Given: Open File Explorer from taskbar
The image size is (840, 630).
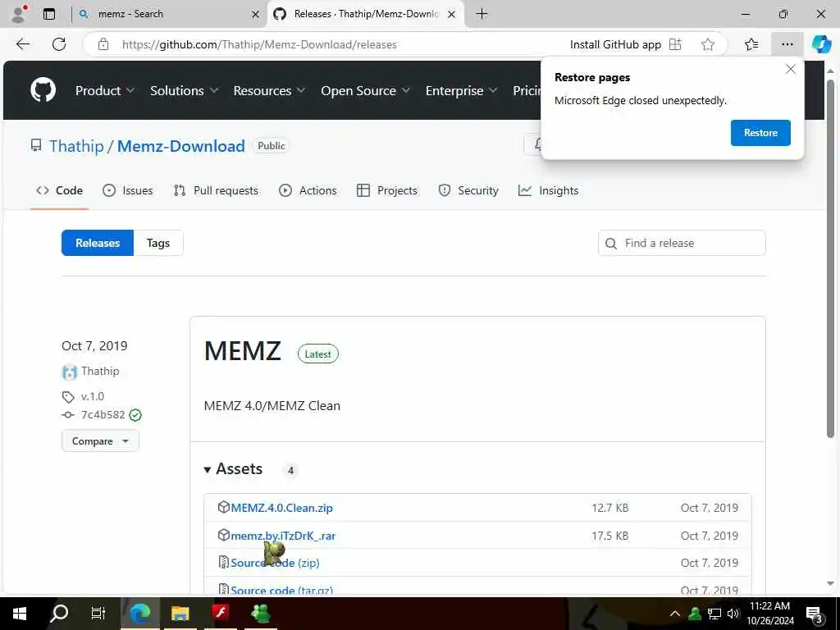Looking at the screenshot, I should click(x=180, y=613).
